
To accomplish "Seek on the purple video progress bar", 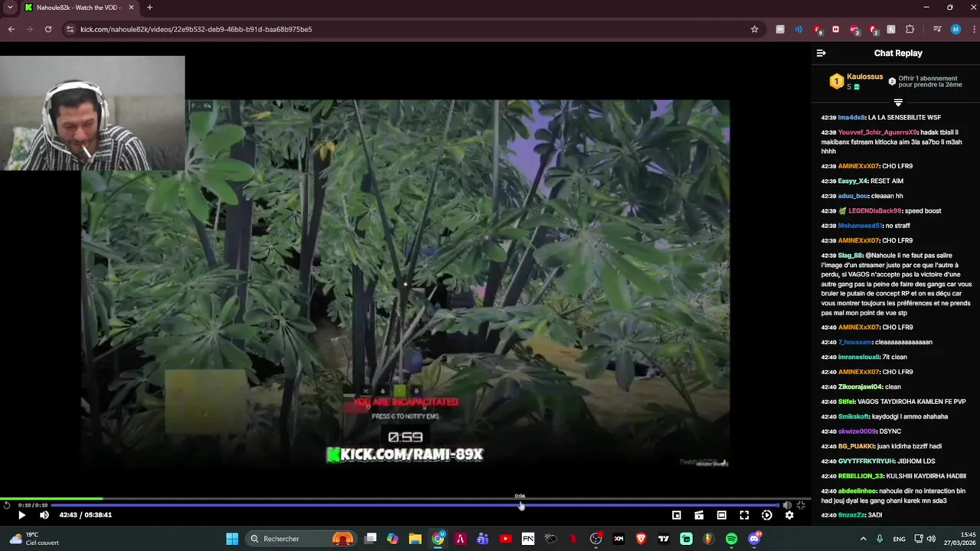I will pos(413,505).
